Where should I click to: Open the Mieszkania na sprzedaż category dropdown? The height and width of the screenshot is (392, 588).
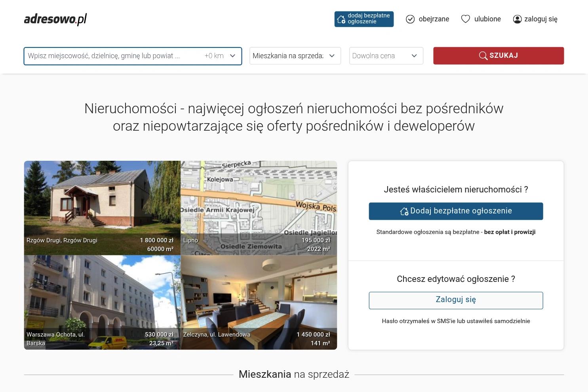click(x=295, y=56)
